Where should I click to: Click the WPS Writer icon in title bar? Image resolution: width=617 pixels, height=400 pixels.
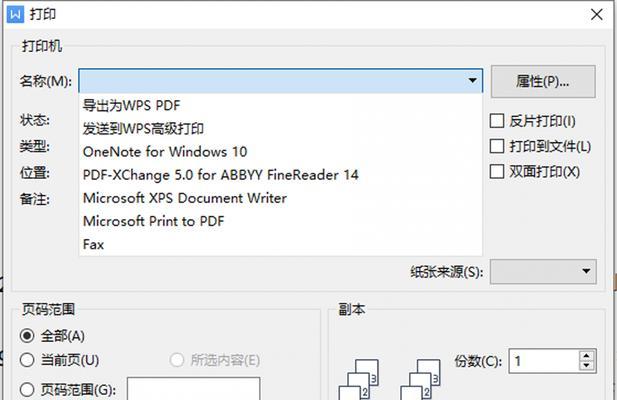tap(15, 15)
